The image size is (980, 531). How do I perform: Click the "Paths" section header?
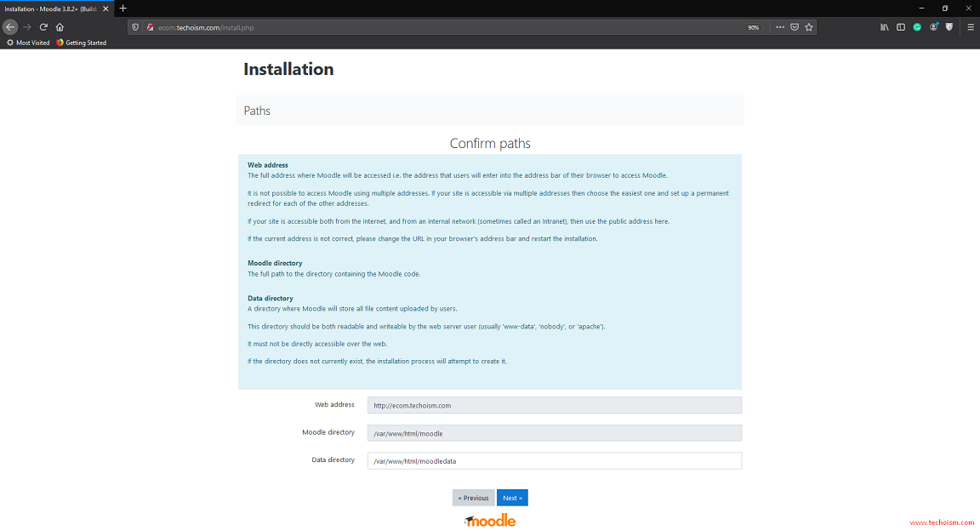click(257, 111)
